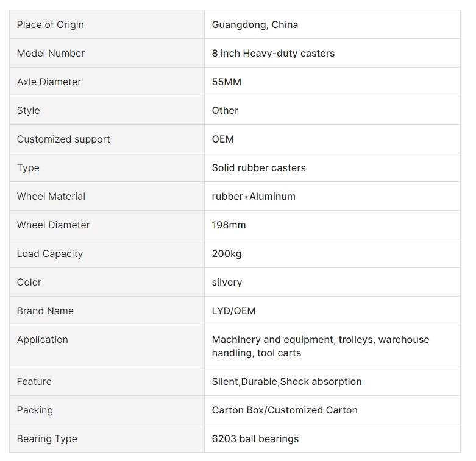Select the LYD/OEM brand name value

(234, 311)
